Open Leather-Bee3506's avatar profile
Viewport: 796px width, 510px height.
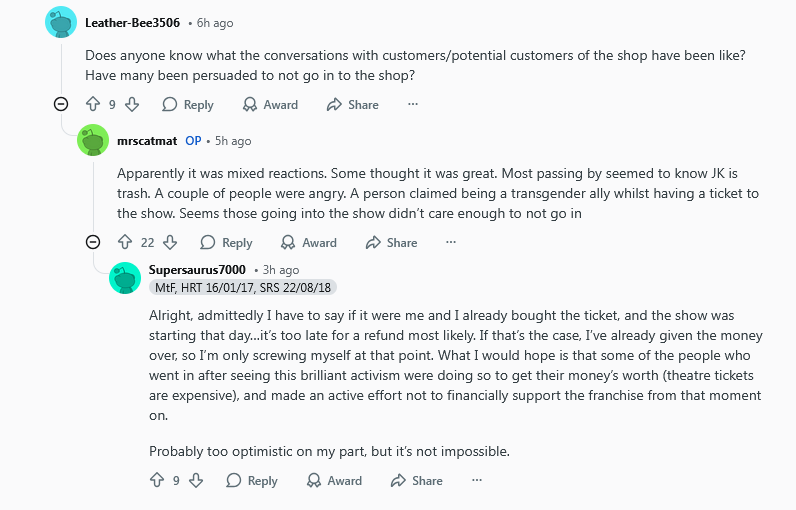(x=61, y=22)
